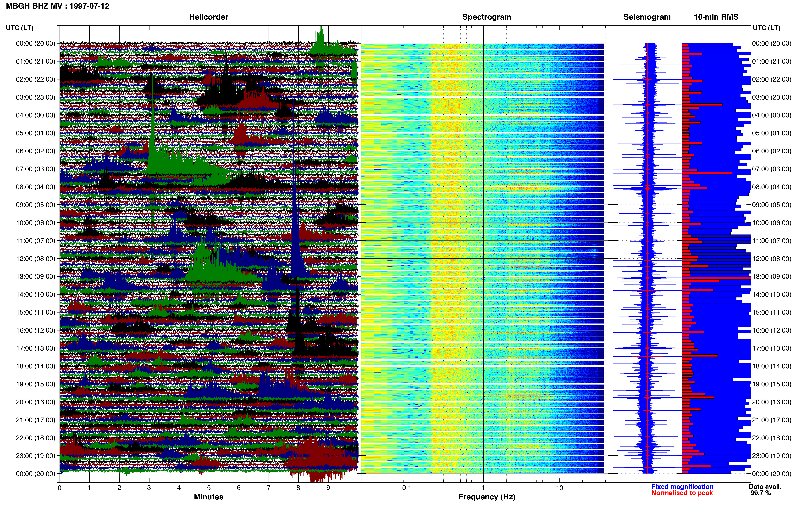This screenshot has height=508, width=812.
Task: Click 14:00 (10:00) label beside the 10-min RMS
Action: point(772,295)
